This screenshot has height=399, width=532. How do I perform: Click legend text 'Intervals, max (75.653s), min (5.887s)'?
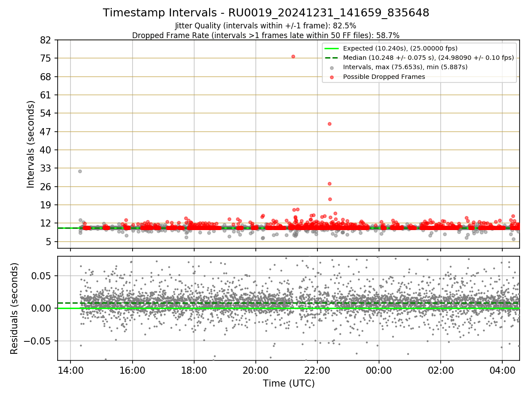point(405,67)
